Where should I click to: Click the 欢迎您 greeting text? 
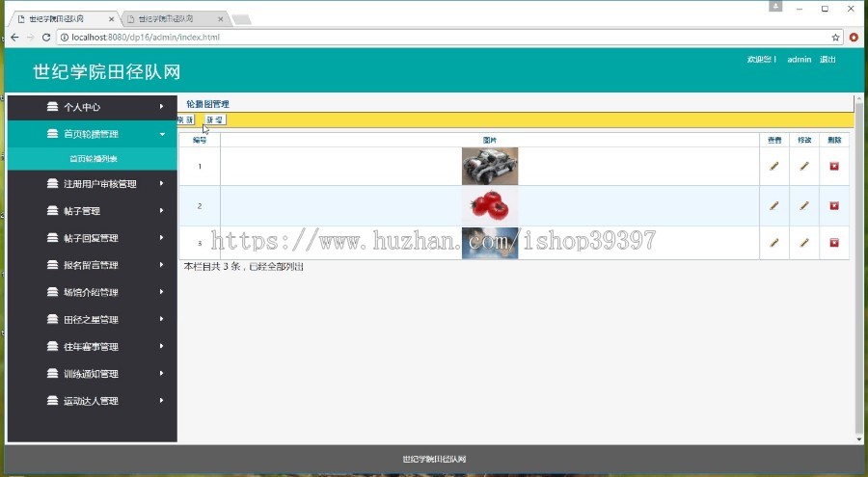tap(762, 59)
